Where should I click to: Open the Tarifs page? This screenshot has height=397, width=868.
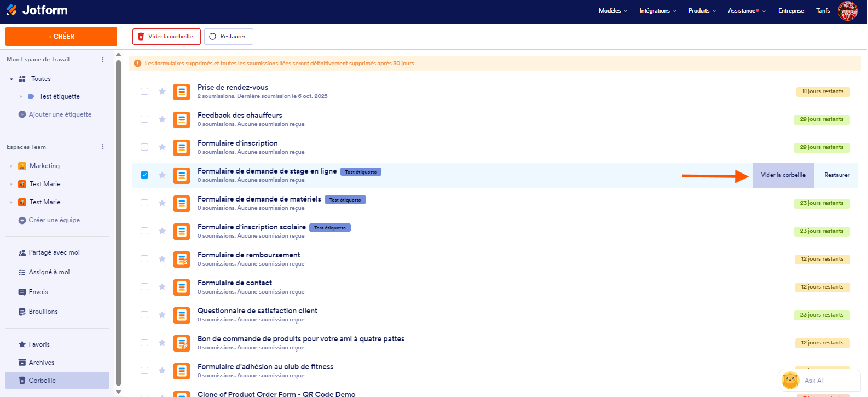coord(823,11)
